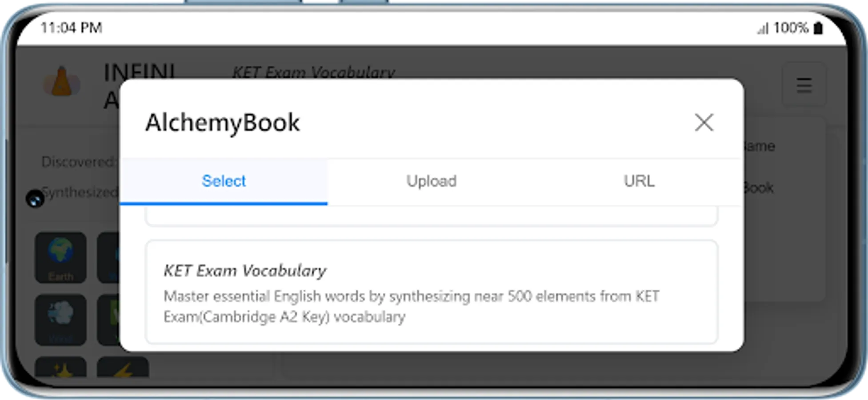Viewport: 868px width, 400px height.
Task: Expand the hamburger navigation menu
Action: point(803,85)
